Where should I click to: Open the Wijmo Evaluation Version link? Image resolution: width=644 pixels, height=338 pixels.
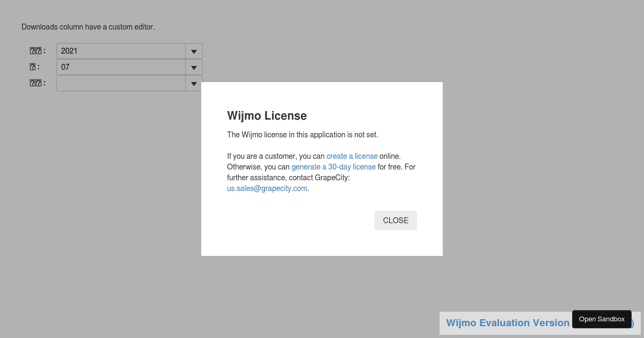coord(508,323)
